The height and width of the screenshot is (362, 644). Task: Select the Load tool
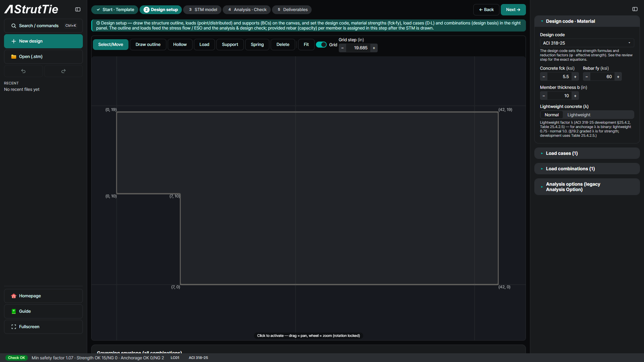pos(204,45)
